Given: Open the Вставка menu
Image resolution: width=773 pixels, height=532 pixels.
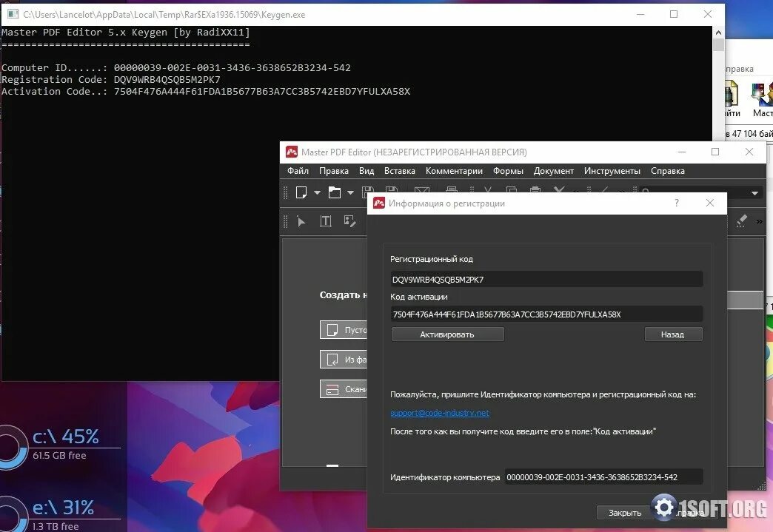Looking at the screenshot, I should tap(399, 171).
